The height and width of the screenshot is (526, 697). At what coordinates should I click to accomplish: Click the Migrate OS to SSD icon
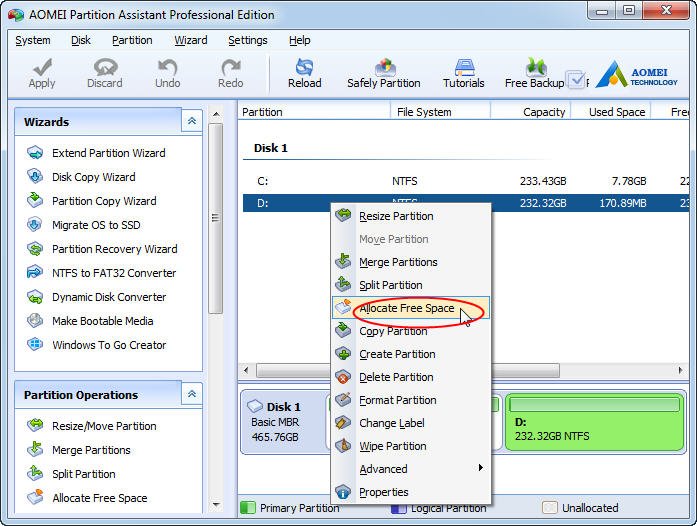[35, 225]
